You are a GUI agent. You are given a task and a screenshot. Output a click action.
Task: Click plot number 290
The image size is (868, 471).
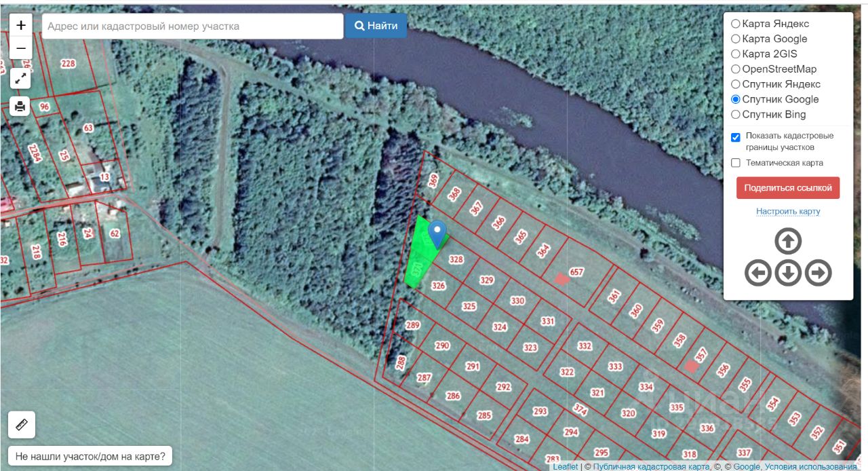442,345
